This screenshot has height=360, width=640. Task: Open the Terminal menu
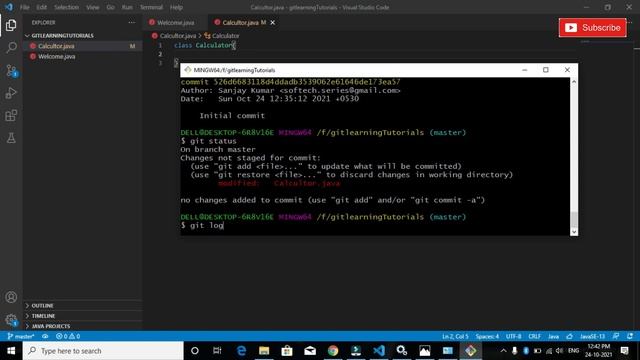[x=151, y=7]
